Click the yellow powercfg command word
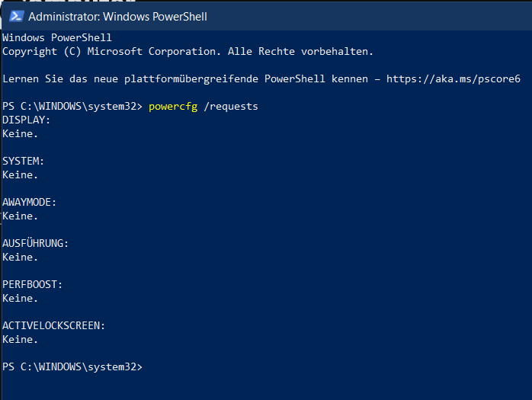The image size is (532, 400). (173, 107)
